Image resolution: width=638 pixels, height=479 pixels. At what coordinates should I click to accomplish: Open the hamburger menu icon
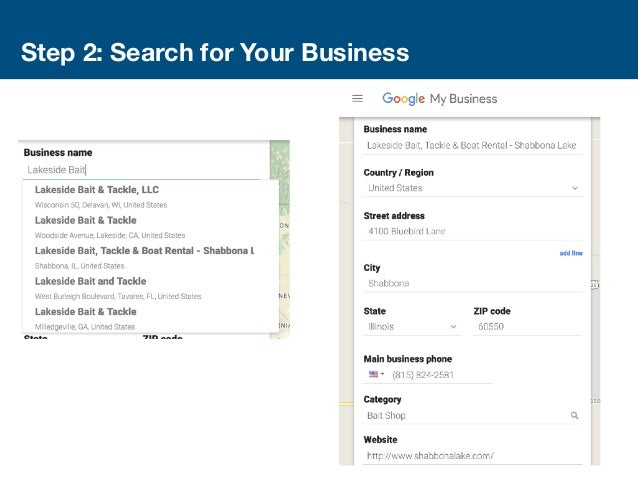[357, 99]
